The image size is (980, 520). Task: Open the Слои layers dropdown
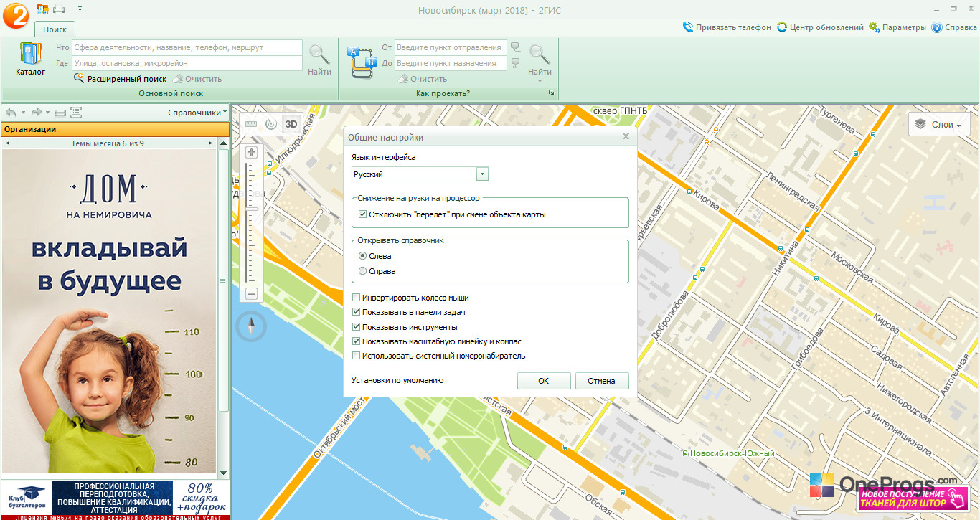coord(939,124)
